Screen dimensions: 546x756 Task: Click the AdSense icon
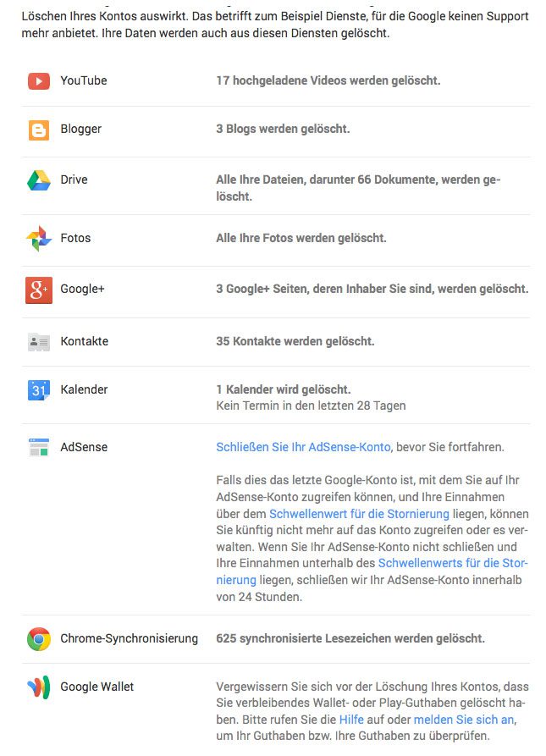pyautogui.click(x=39, y=447)
